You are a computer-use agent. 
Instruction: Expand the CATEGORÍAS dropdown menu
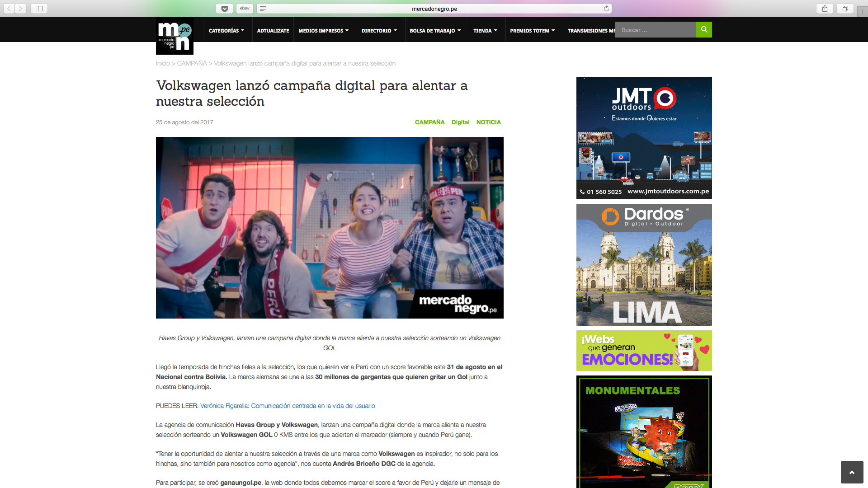[x=226, y=31]
